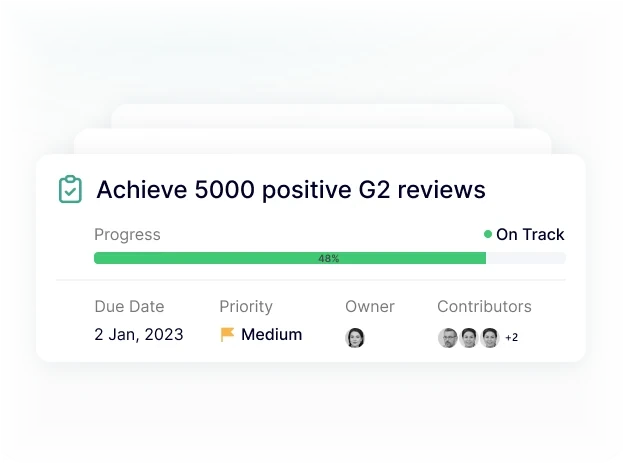The image size is (624, 464).
Task: Click the Progress label
Action: pos(127,234)
